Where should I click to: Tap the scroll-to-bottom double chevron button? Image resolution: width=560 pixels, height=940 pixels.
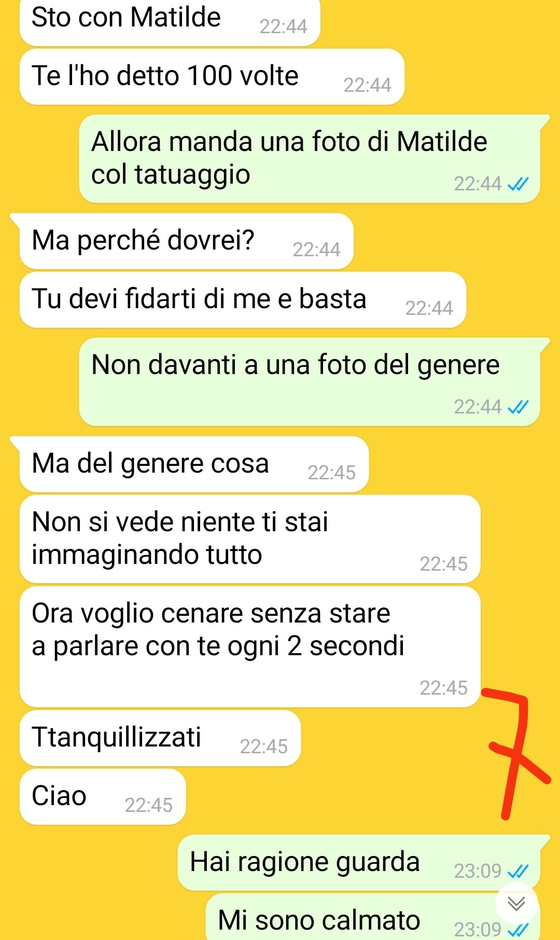point(516,904)
